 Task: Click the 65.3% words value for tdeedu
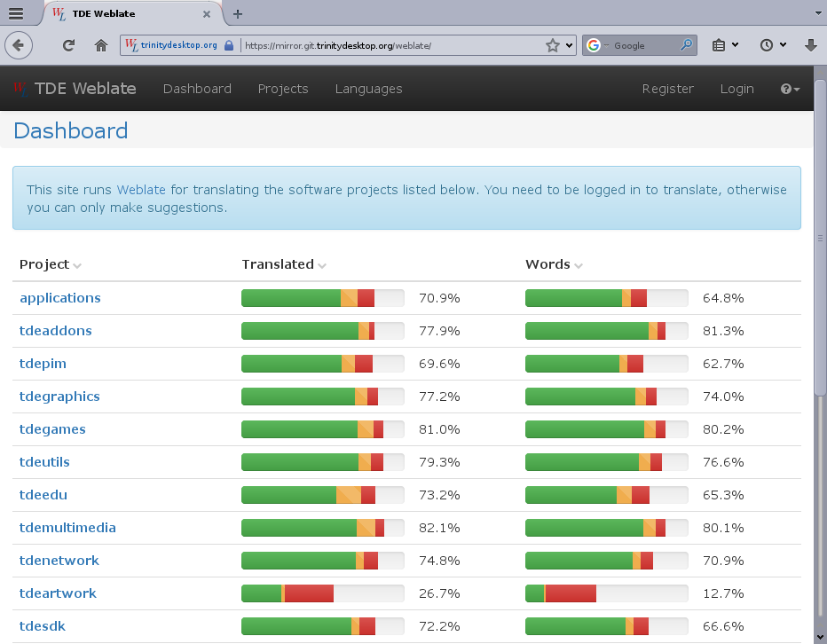[723, 495]
